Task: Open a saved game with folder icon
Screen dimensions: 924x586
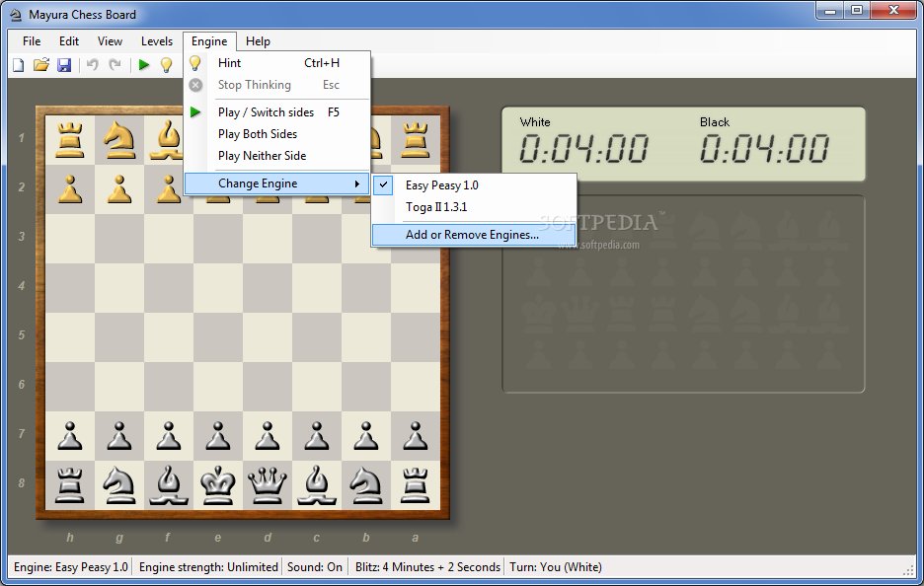Action: (x=40, y=65)
